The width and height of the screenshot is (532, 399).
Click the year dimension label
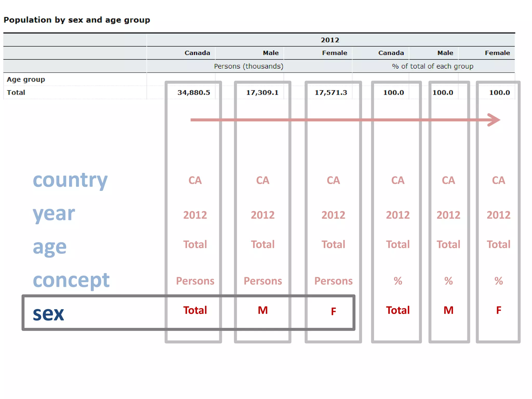pos(54,214)
